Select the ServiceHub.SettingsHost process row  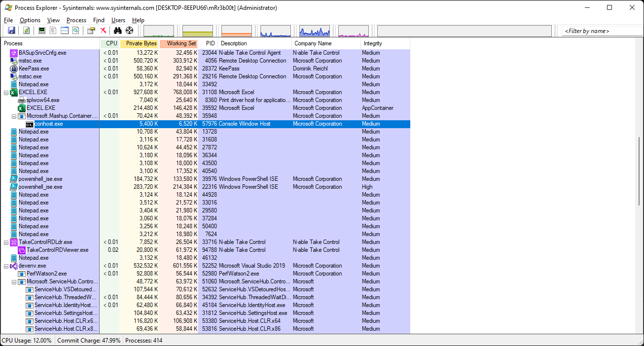point(206,313)
